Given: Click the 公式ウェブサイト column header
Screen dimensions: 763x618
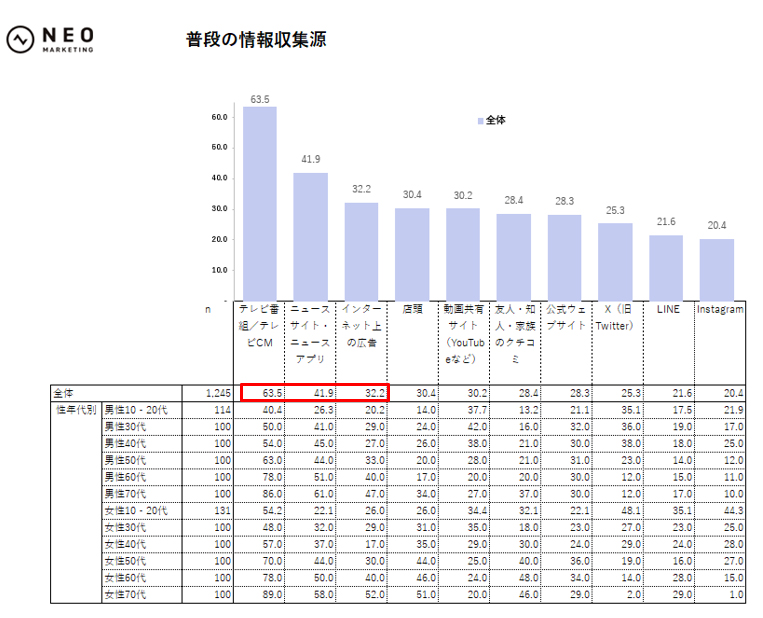Looking at the screenshot, I should [565, 318].
